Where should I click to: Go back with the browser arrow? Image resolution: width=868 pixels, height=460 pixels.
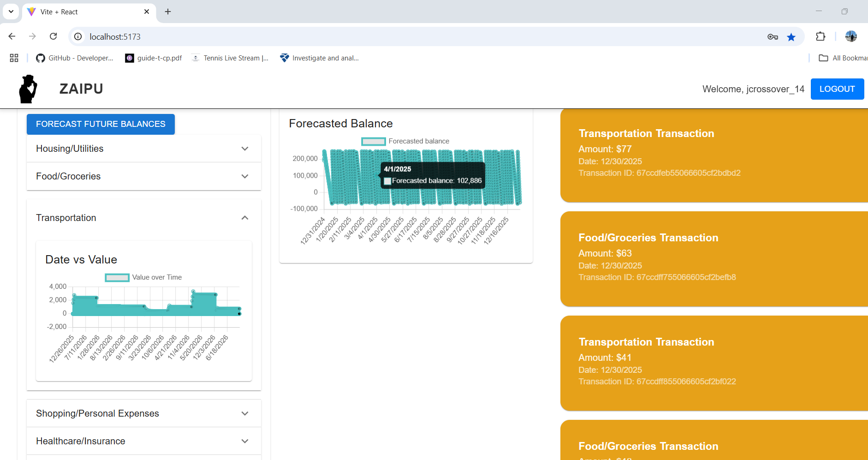pyautogui.click(x=12, y=36)
